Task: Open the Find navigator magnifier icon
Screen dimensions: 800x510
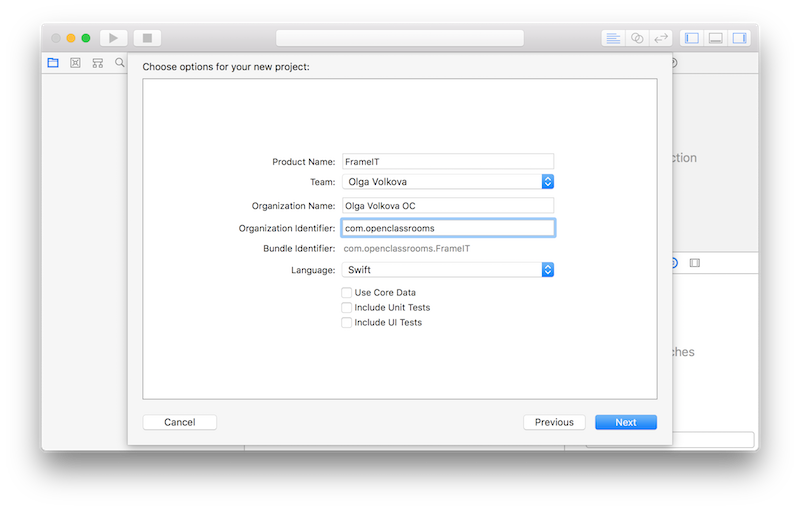Action: [119, 62]
